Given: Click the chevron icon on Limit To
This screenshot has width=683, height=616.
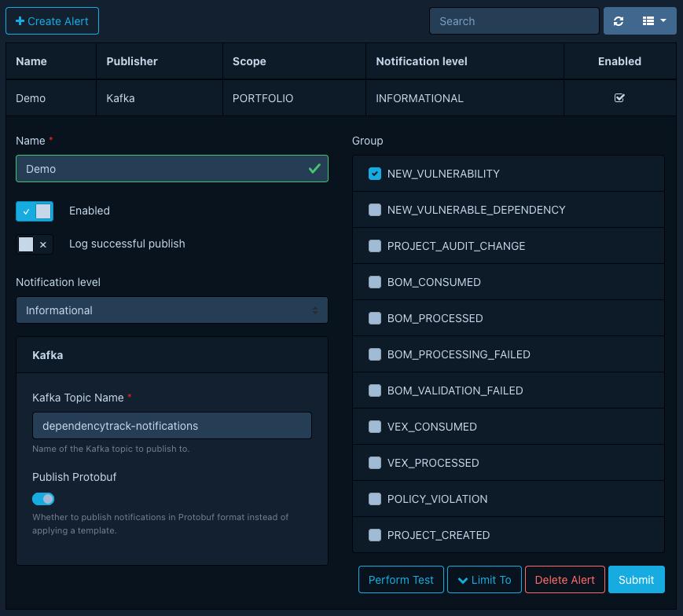Looking at the screenshot, I should 464,579.
